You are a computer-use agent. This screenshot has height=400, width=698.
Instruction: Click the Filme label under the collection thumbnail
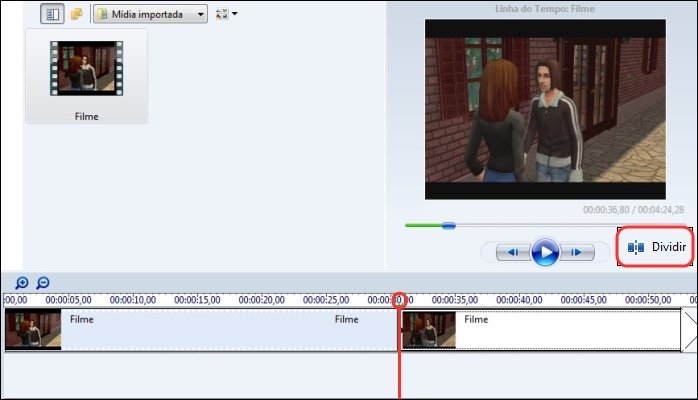click(x=86, y=117)
